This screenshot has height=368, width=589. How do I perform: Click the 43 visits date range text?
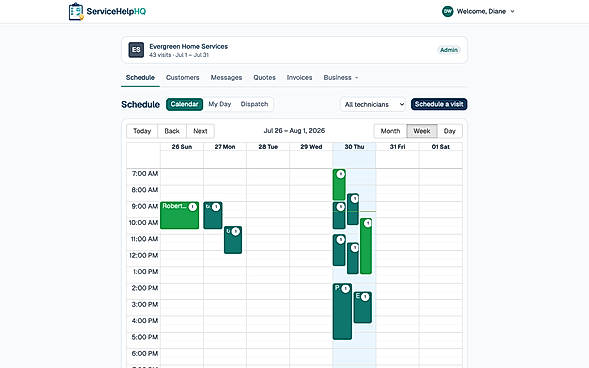point(179,55)
